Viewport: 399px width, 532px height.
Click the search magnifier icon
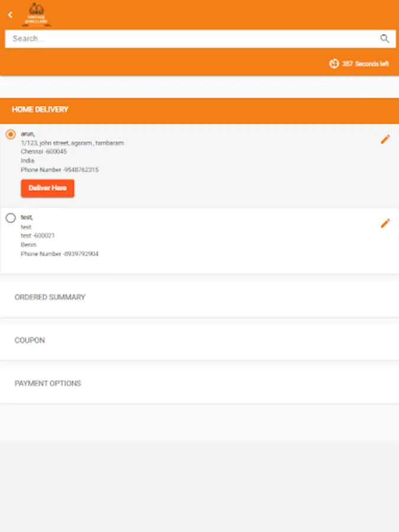(384, 38)
